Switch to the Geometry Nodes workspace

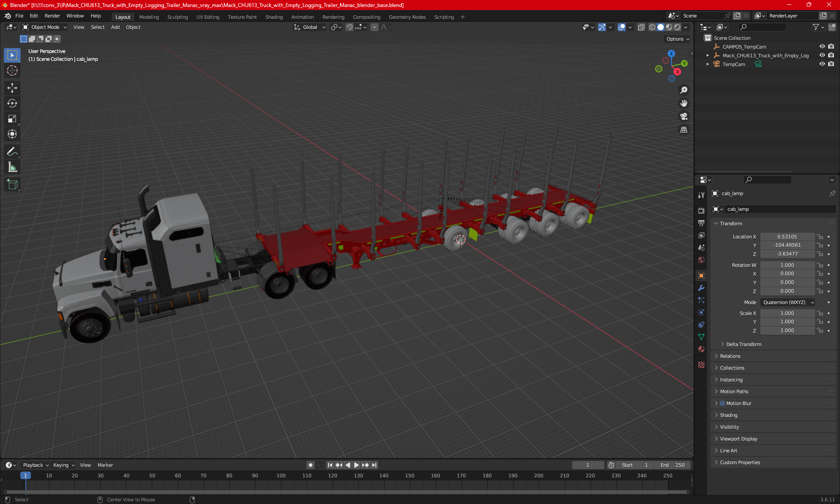coord(407,17)
